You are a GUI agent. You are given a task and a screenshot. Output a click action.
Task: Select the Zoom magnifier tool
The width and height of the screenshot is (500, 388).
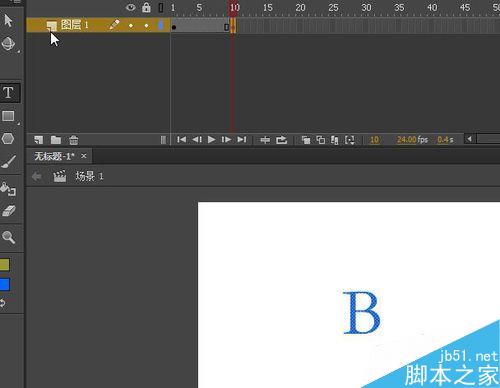coord(9,237)
